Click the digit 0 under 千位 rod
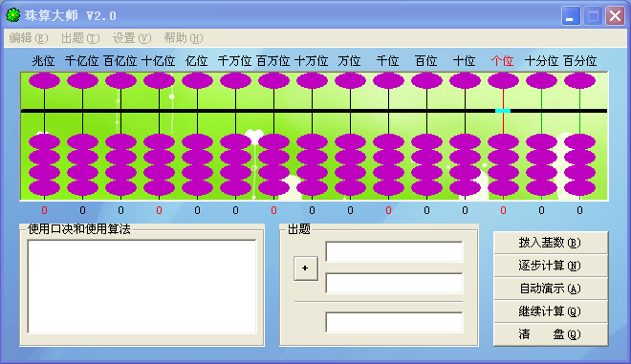 point(388,210)
